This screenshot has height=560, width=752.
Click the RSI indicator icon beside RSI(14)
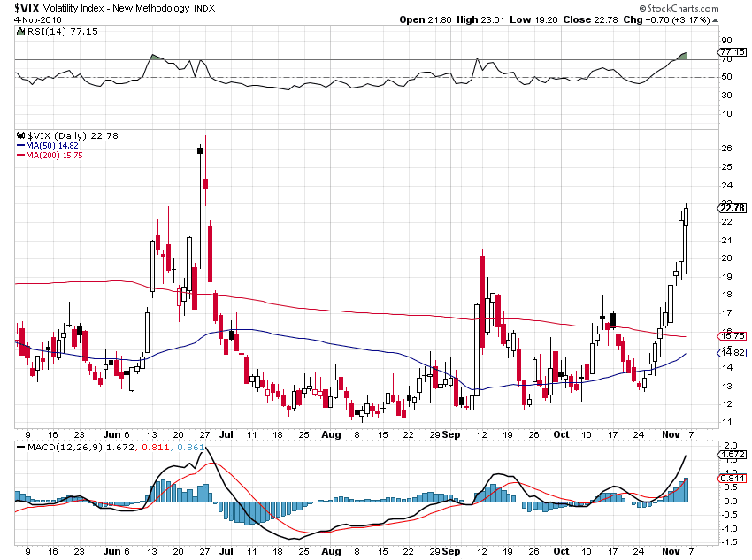20,32
